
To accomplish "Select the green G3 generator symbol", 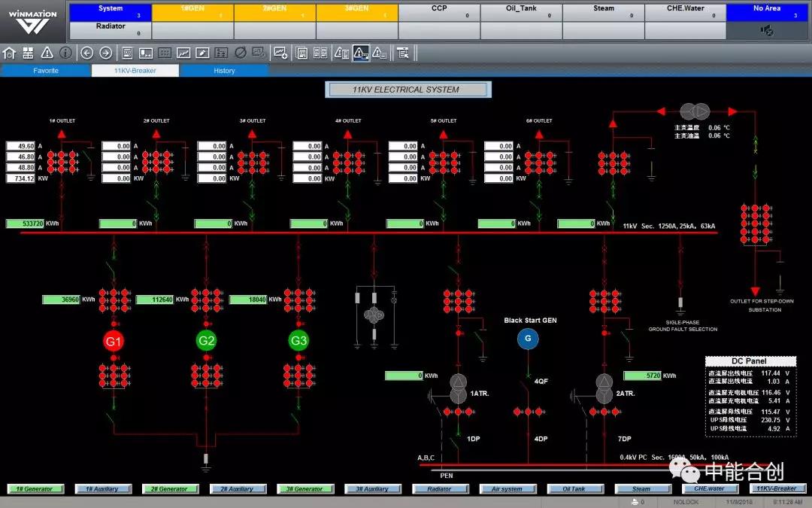I will 298,341.
